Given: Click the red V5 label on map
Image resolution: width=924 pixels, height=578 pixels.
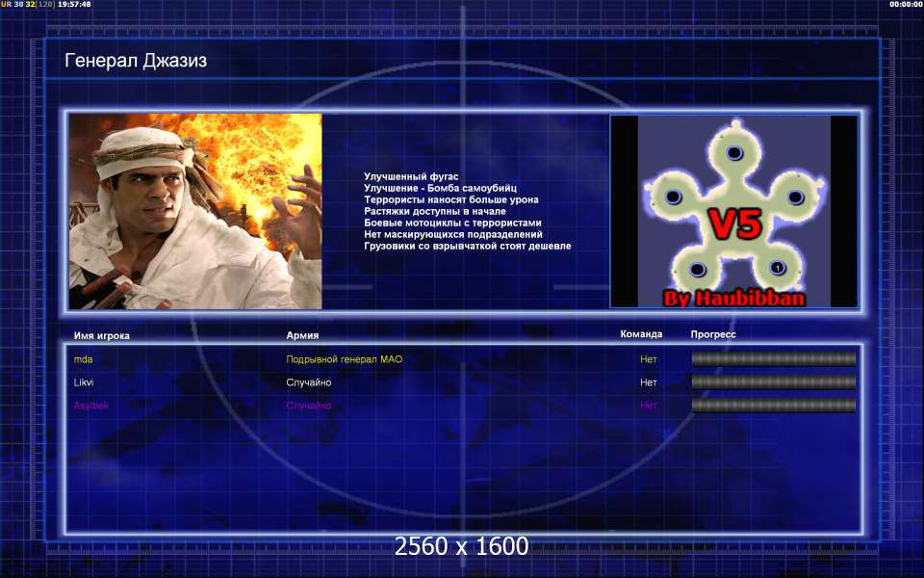Looking at the screenshot, I should (x=734, y=223).
